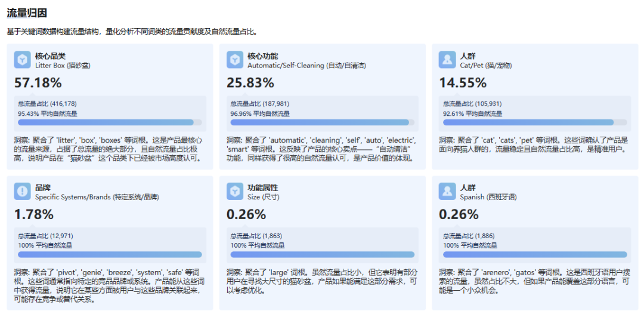Click the insight text mentioning 'pivot', 'genie'
The image size is (644, 317).
click(x=109, y=285)
